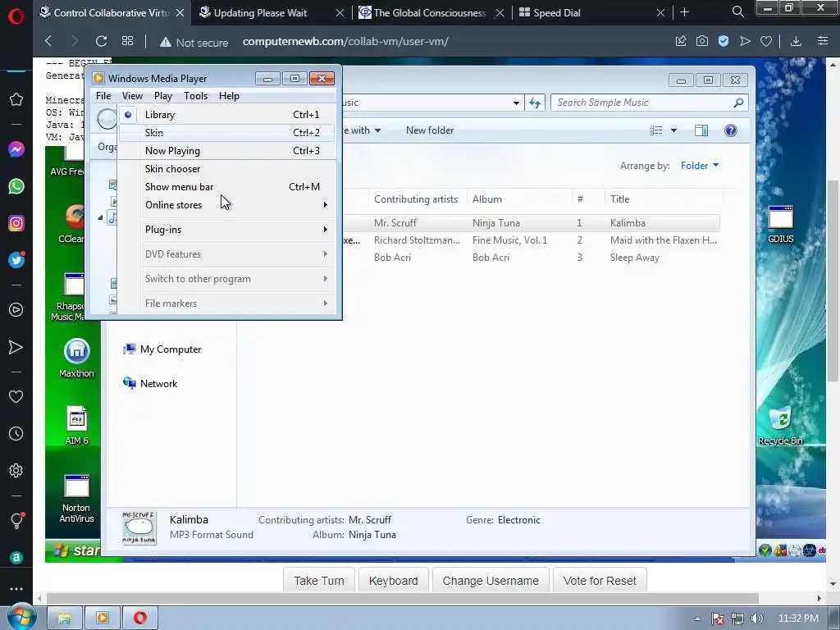The image size is (840, 630).
Task: Open the Media Player View menu
Action: click(x=132, y=96)
